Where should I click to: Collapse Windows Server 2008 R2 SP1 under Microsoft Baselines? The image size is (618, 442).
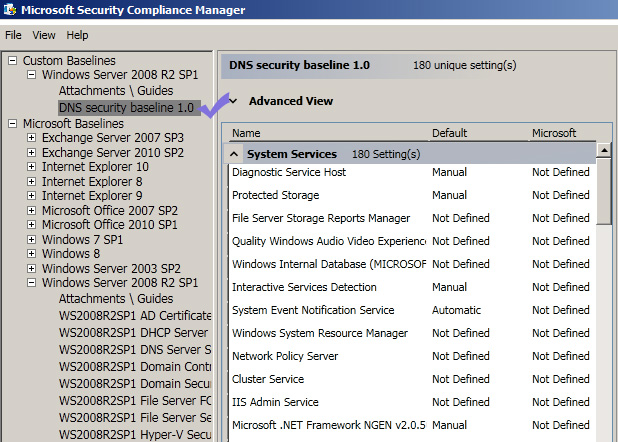pos(32,283)
